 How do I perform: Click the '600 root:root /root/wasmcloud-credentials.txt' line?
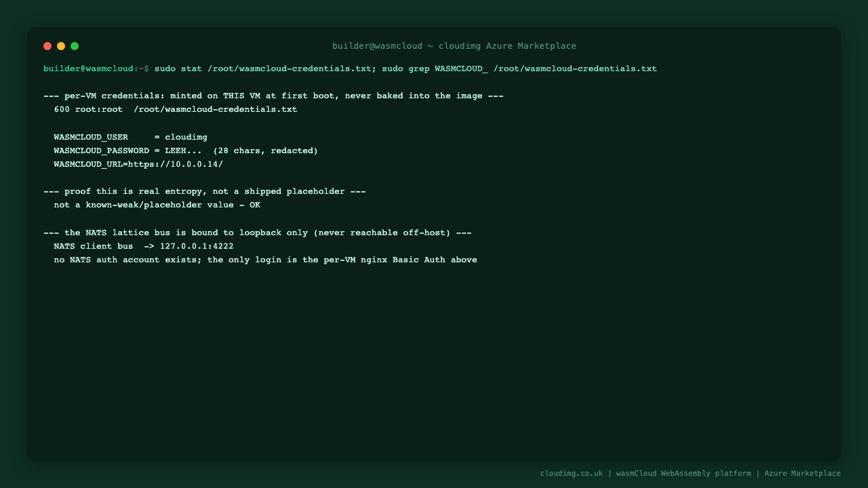pyautogui.click(x=176, y=109)
